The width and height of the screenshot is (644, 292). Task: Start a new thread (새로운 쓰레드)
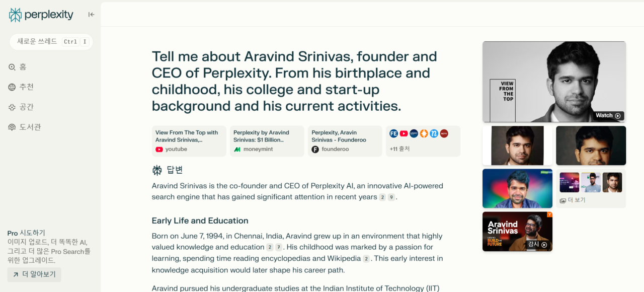51,42
